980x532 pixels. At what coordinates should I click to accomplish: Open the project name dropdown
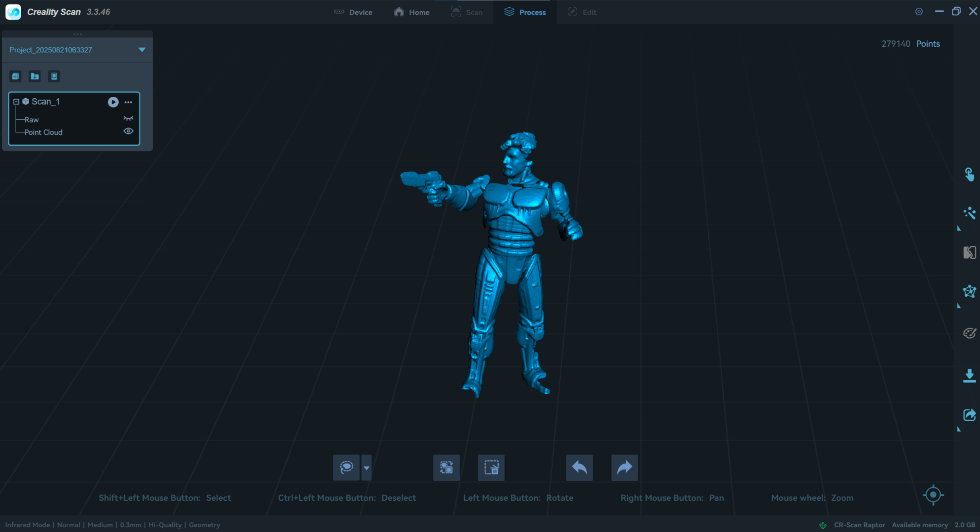coord(142,50)
